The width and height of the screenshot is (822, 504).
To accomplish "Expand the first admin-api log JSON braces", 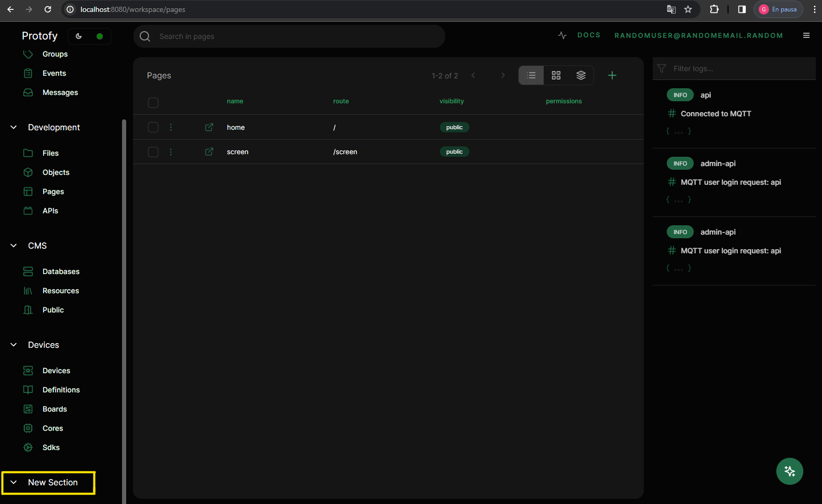I will coord(679,200).
